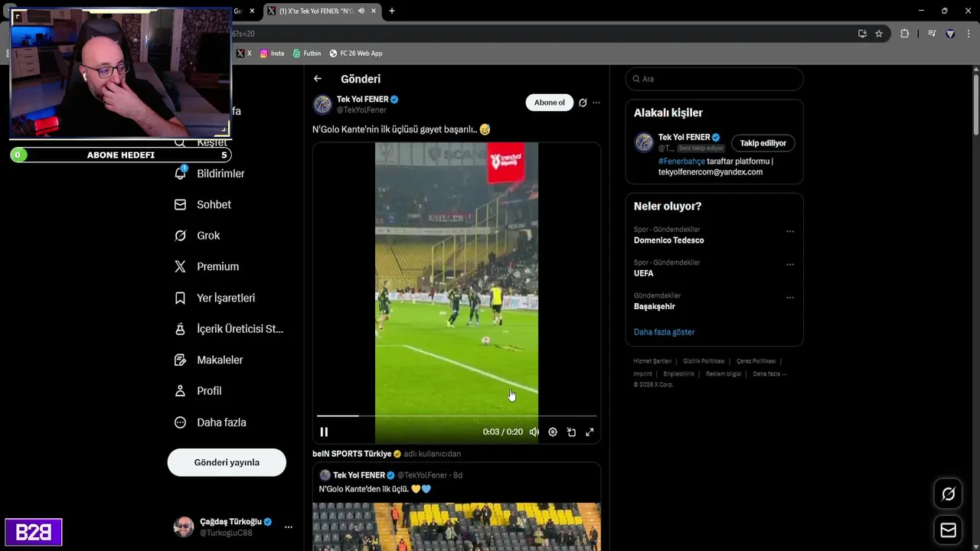Open Makaleler in the sidebar
The image size is (980, 551).
(x=208, y=360)
